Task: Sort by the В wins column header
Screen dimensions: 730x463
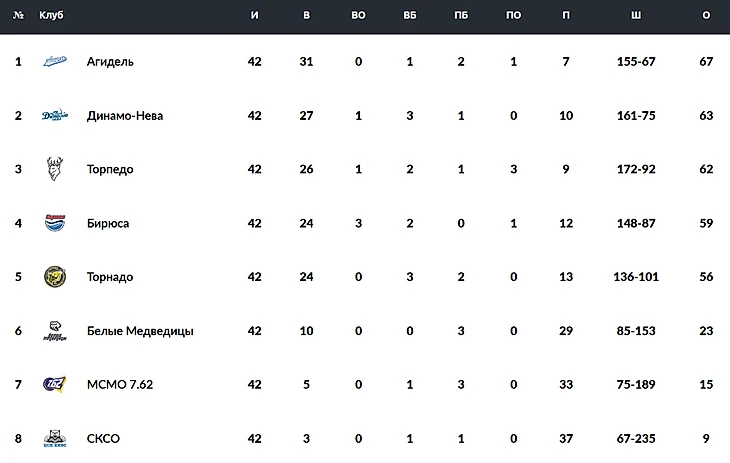Action: 307,16
